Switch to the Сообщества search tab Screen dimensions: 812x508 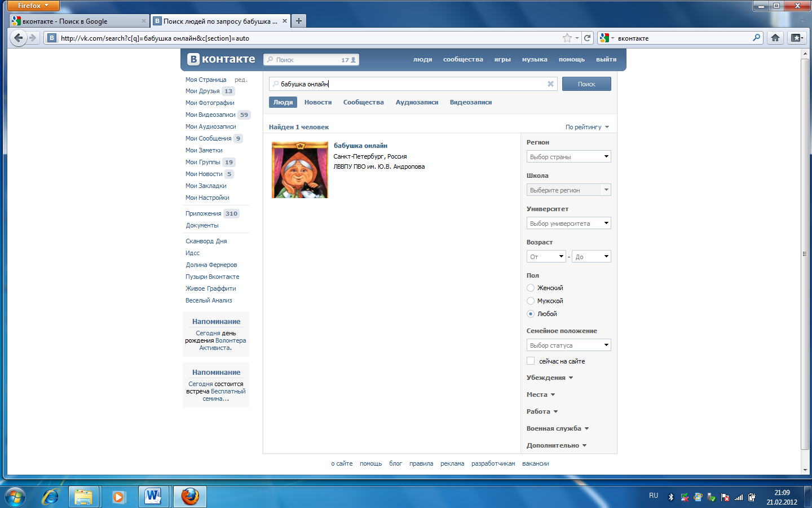[364, 102]
